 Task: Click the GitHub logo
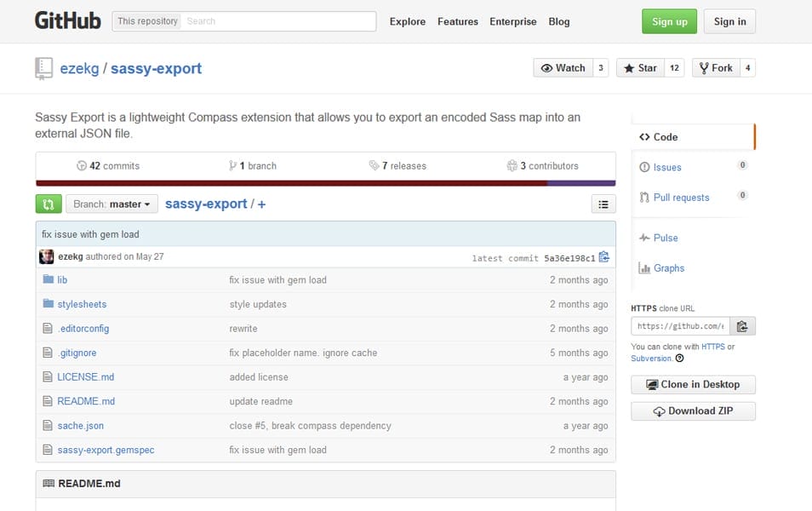[67, 20]
